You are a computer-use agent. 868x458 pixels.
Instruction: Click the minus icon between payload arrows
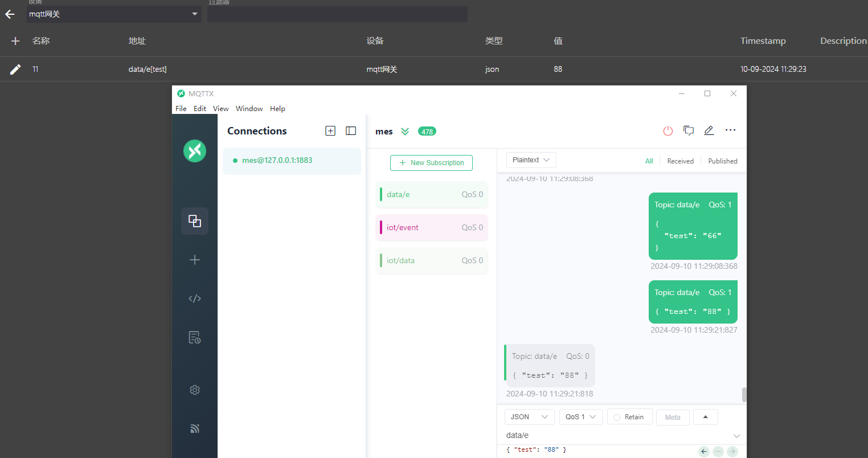(x=718, y=452)
